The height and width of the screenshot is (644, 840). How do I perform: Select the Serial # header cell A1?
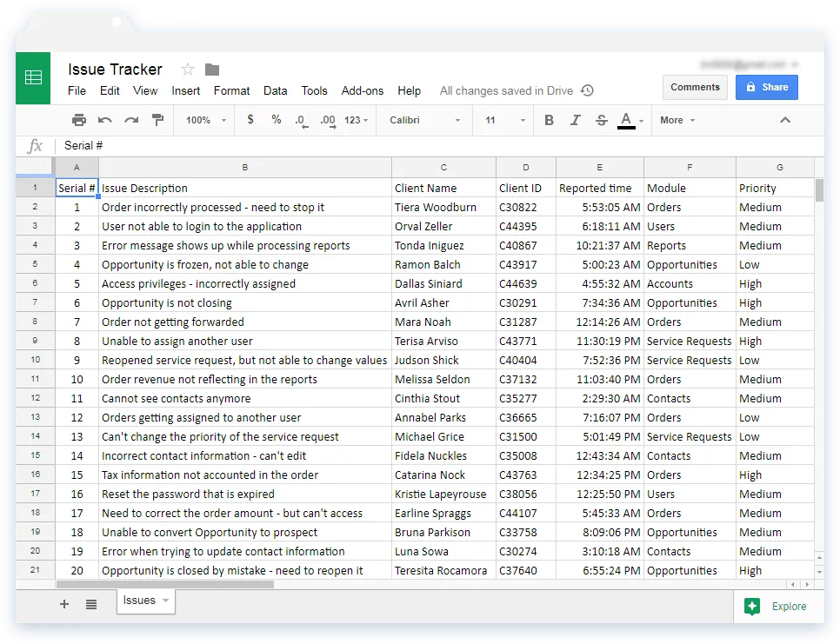(x=77, y=187)
